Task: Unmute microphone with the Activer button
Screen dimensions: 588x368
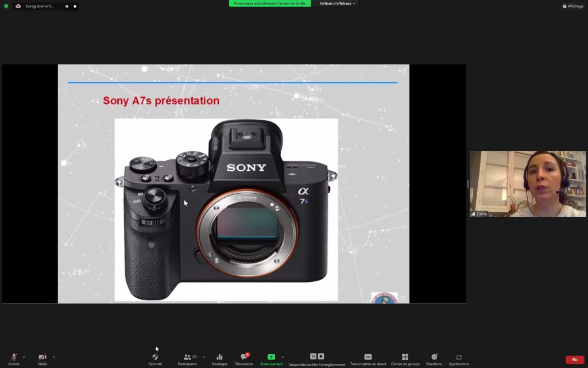Action: click(x=14, y=359)
